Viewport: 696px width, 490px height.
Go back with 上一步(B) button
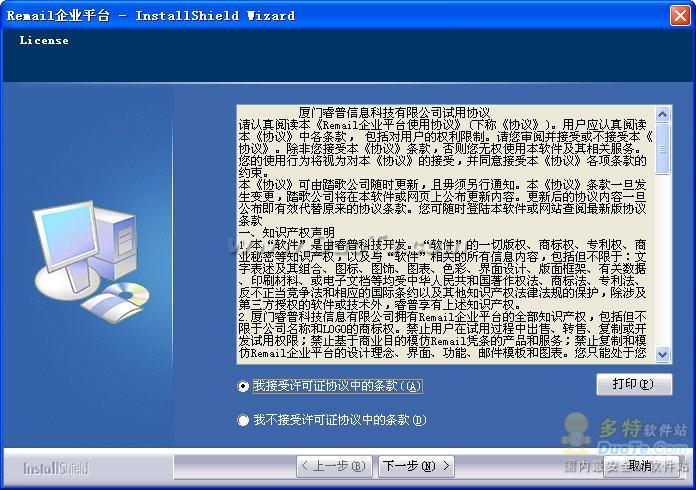[334, 466]
